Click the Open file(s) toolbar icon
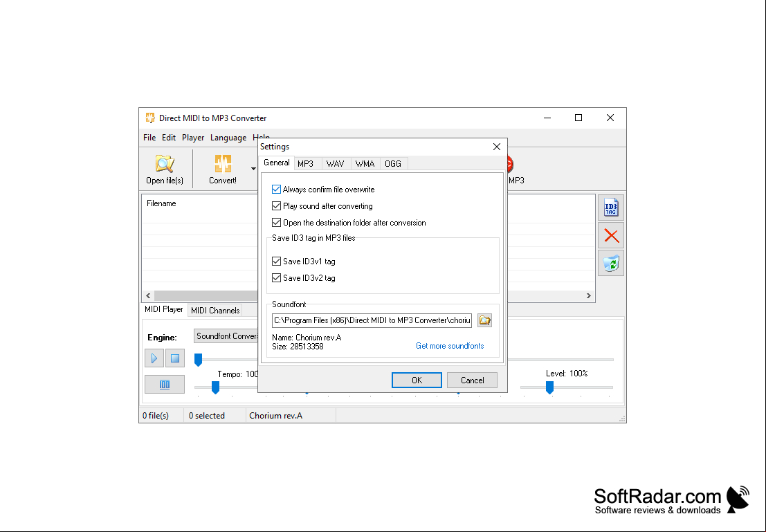Screen dimensions: 766x532 coord(165,169)
